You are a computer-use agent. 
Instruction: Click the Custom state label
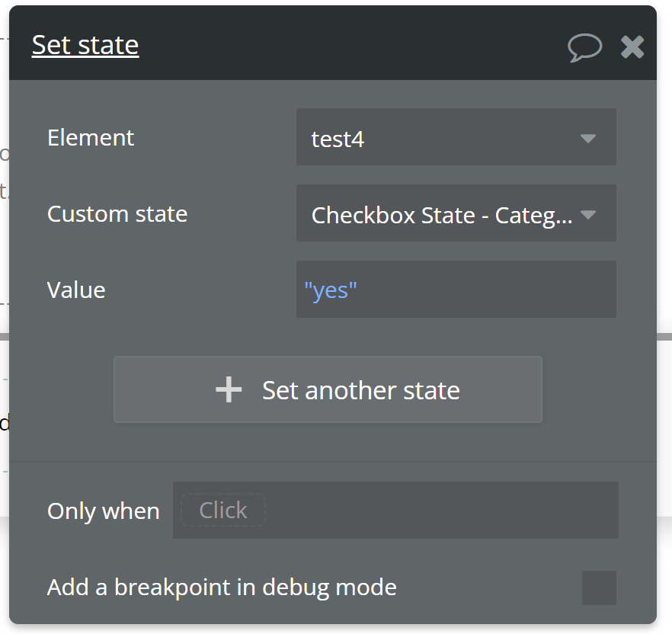click(117, 213)
